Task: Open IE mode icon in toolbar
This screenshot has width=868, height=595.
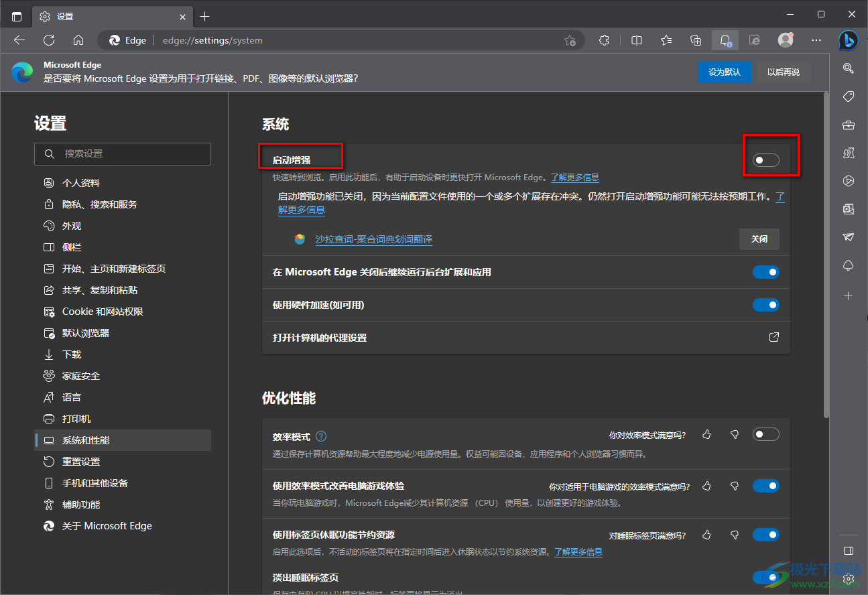Action: [755, 40]
